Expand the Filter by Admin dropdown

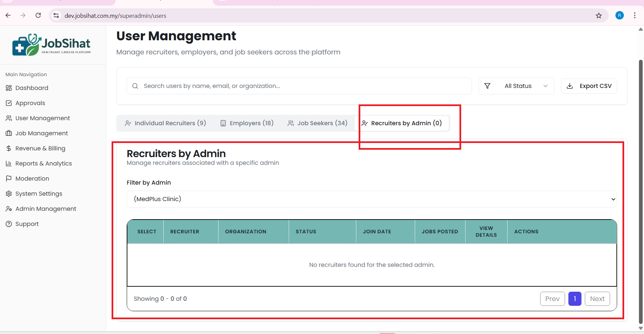pyautogui.click(x=371, y=199)
